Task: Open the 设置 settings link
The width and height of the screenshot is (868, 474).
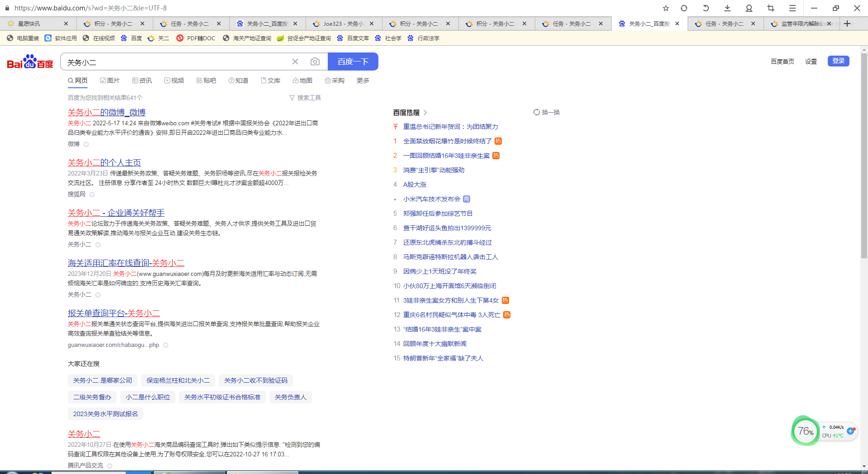Action: point(811,62)
